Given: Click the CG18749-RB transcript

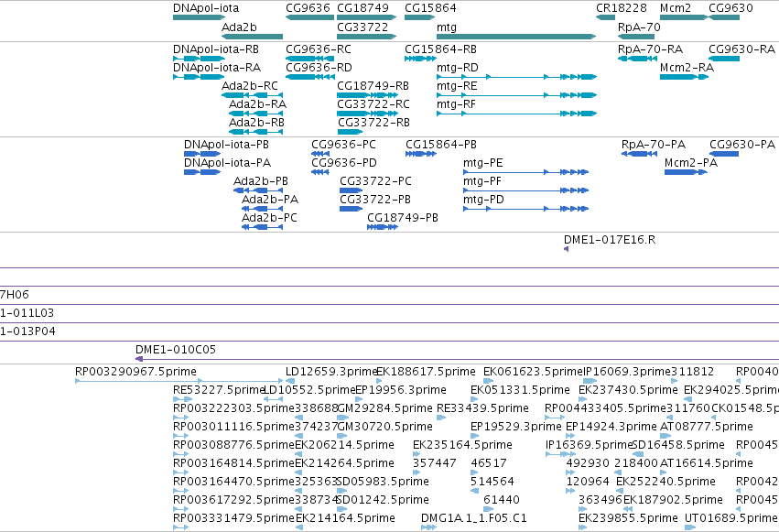Looking at the screenshot, I should pos(368,95).
